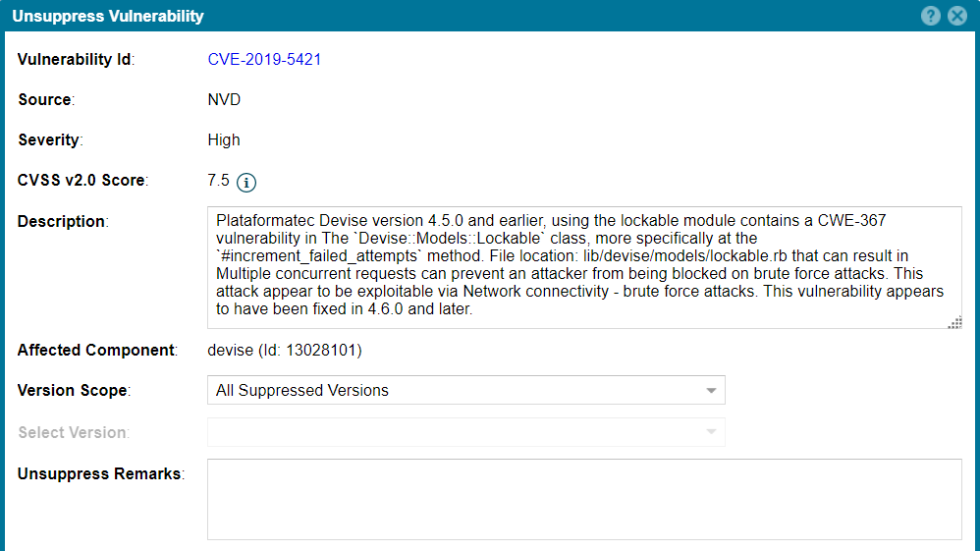The width and height of the screenshot is (980, 551).
Task: Click the 'Severity' field label
Action: [50, 140]
